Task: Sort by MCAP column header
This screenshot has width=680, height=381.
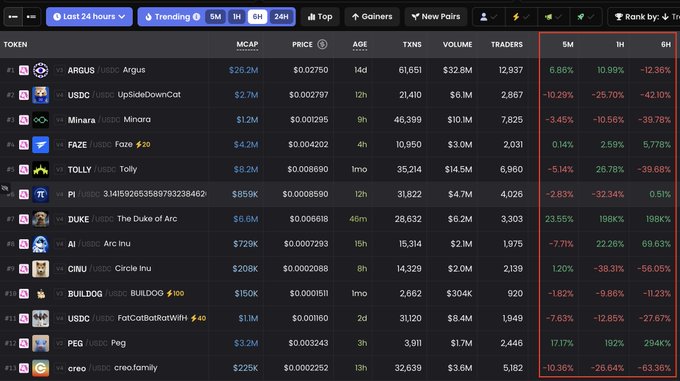Action: pos(247,44)
